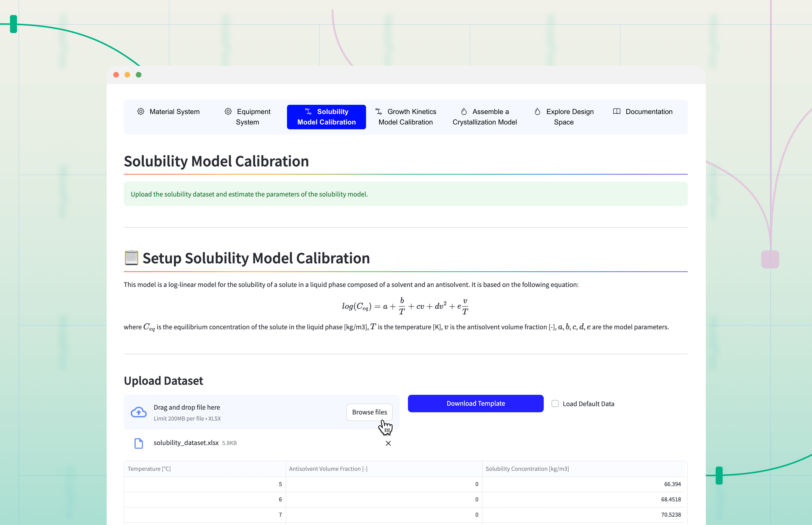
Task: Enable the Load Default Data checkbox
Action: [x=555, y=404]
